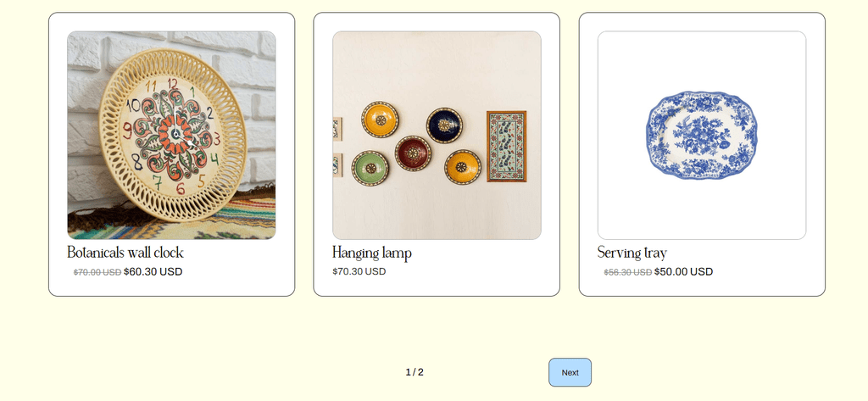Select the crossed-out $70.00 USD price
Screen dimensions: 868x401
click(x=97, y=272)
